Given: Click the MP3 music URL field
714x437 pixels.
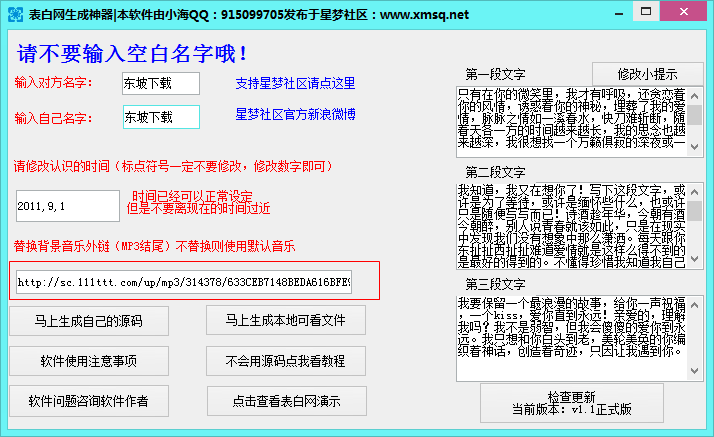Looking at the screenshot, I should click(x=184, y=282).
